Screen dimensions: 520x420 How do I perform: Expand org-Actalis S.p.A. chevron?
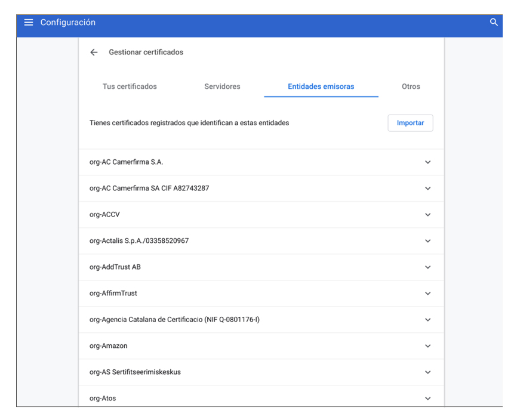tap(428, 241)
